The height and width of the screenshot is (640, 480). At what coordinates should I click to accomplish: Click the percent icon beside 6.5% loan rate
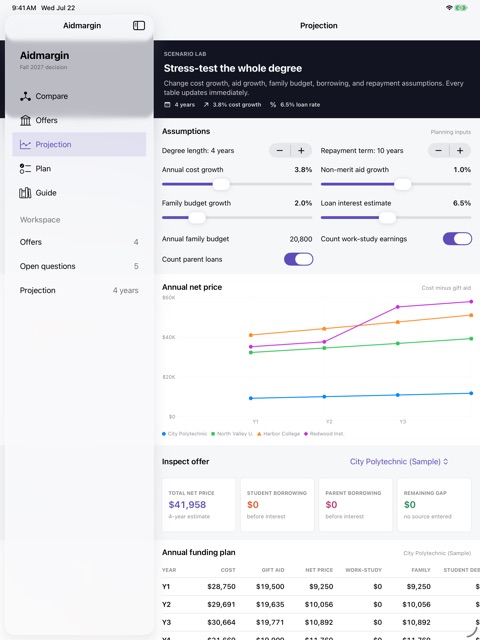point(273,105)
